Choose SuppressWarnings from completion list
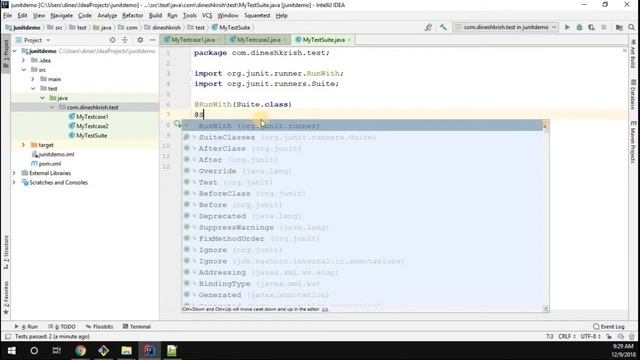The height and width of the screenshot is (360, 640). 362,227
